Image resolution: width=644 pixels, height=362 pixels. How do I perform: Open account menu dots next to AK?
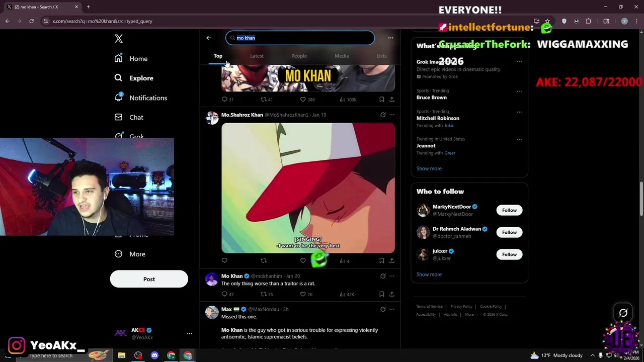point(190,333)
